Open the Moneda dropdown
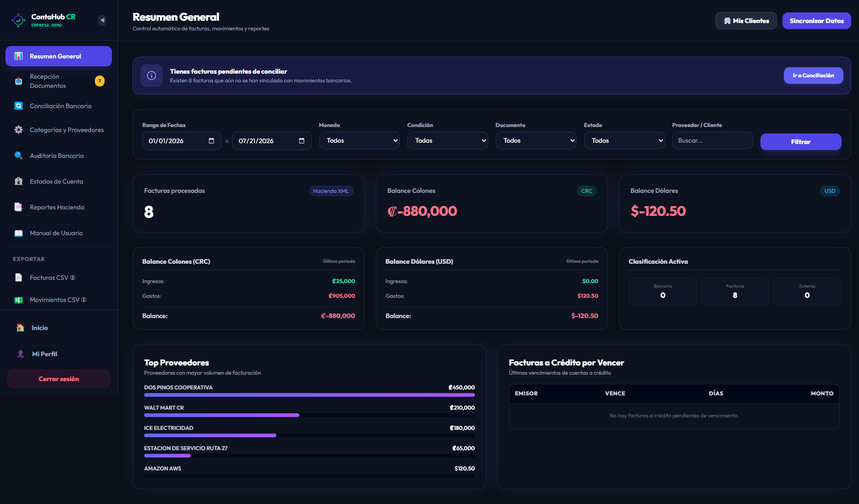 (359, 140)
